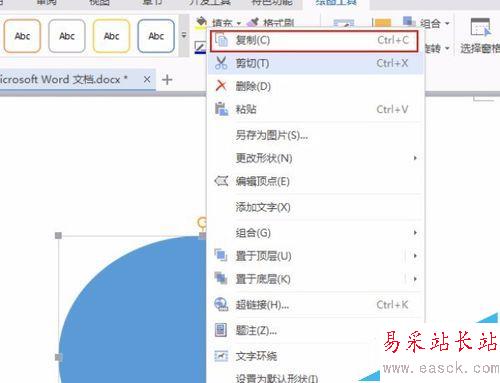The height and width of the screenshot is (383, 500).
Task: Click the scissors cut icon in the menu
Action: click(x=221, y=63)
